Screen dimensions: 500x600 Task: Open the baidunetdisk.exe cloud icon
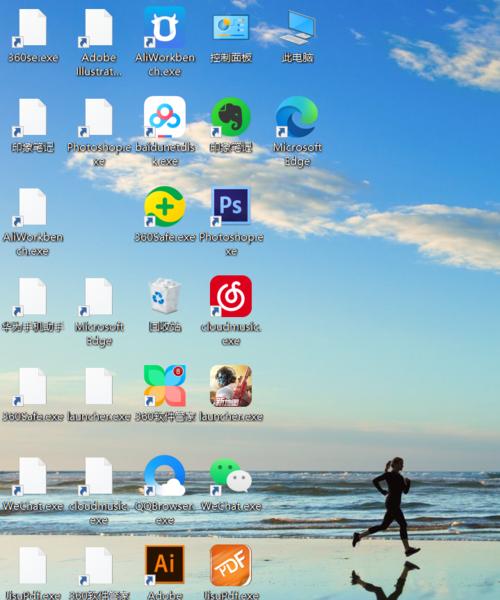[165, 117]
